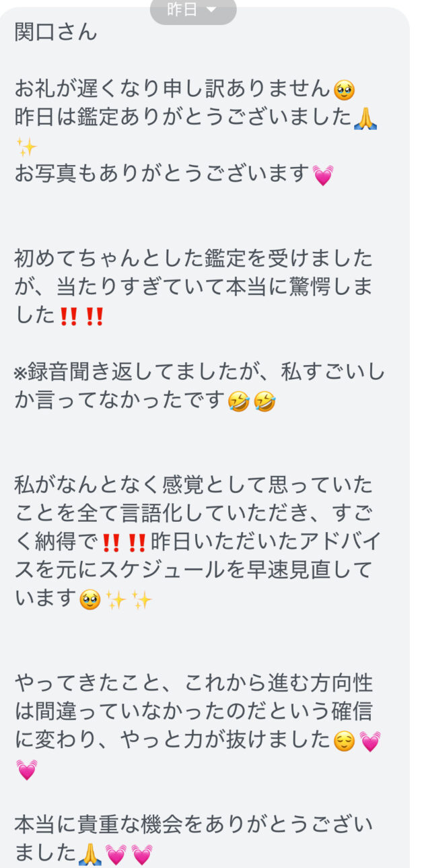
Task: Click the lone pink heart below 確信に変わり line
Action: (26, 770)
